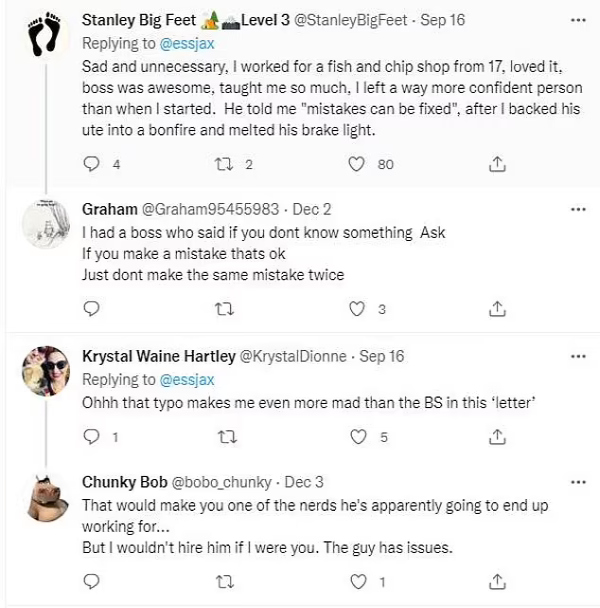The width and height of the screenshot is (600, 608).
Task: Reply to Stanley Big Feet's tweet
Action: click(92, 164)
